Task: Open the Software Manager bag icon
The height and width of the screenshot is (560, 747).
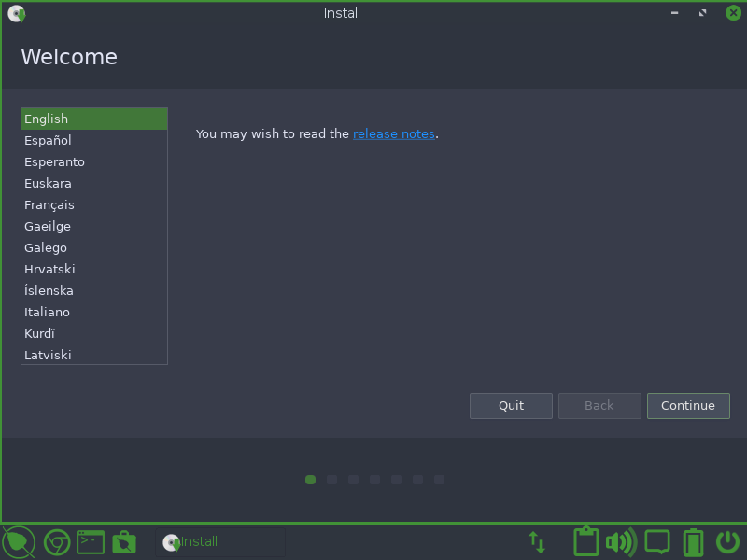Action: click(x=124, y=542)
